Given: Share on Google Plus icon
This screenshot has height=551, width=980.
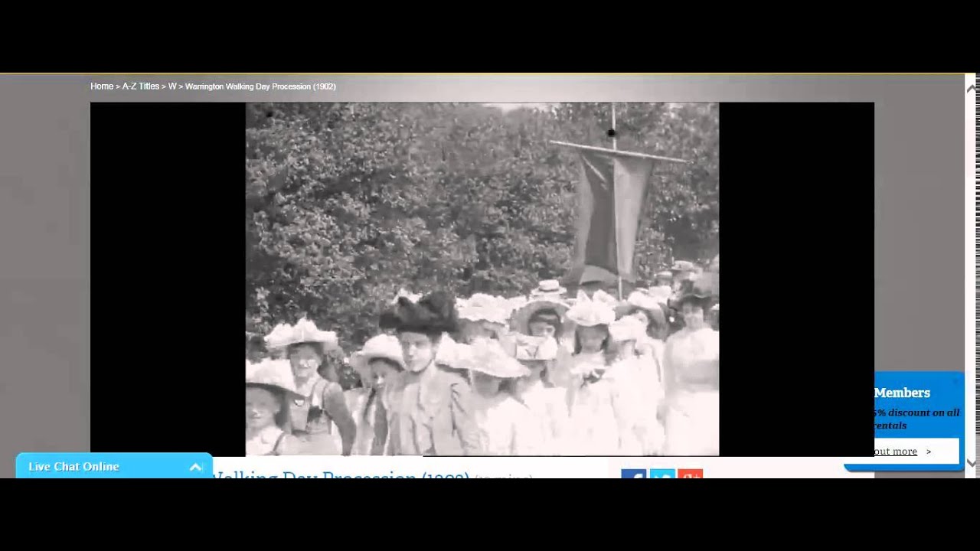Looking at the screenshot, I should (x=690, y=474).
